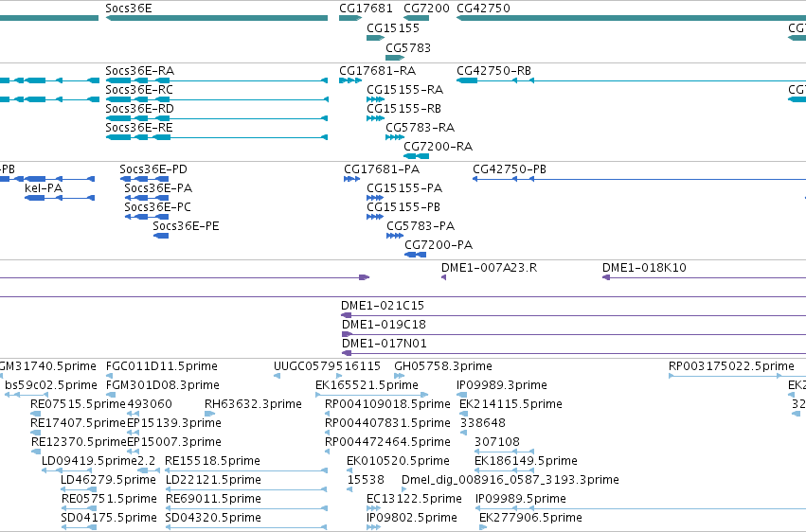Select EST EC13122.5prime
The image size is (806, 532).
tap(374, 509)
